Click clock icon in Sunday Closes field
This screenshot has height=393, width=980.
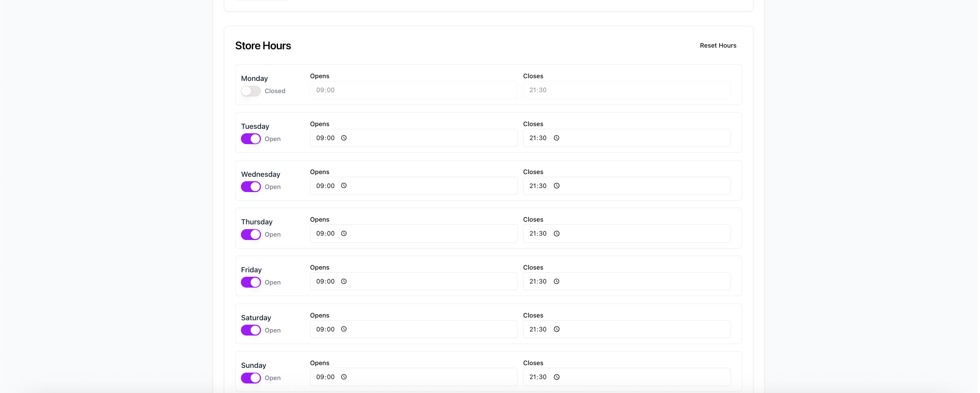556,377
